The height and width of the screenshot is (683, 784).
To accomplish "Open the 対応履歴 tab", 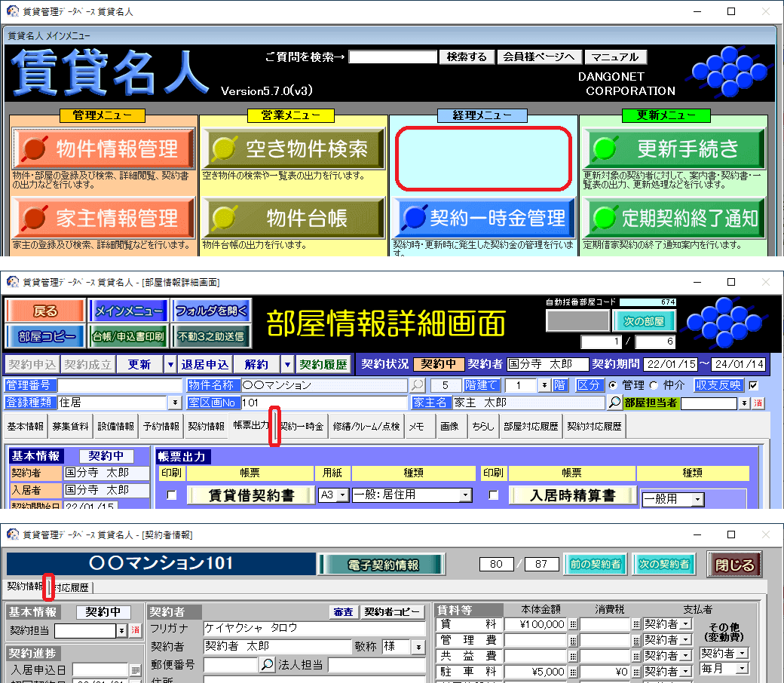I will coord(72,587).
